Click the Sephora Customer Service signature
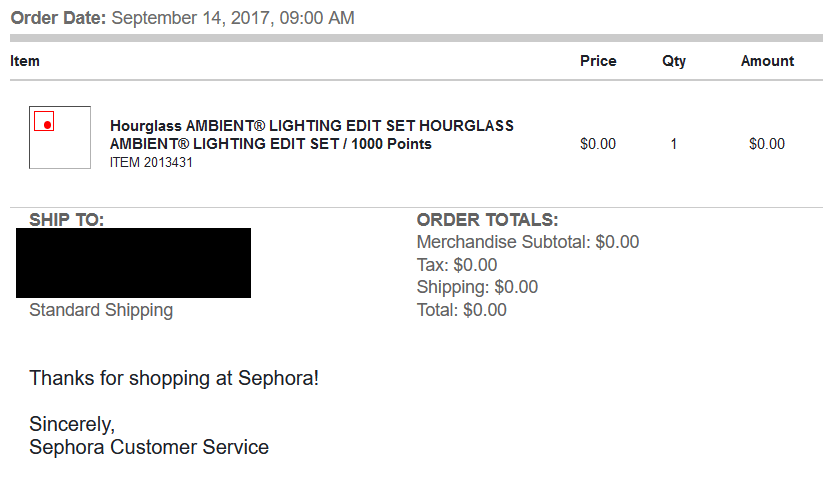The image size is (838, 488). (149, 447)
